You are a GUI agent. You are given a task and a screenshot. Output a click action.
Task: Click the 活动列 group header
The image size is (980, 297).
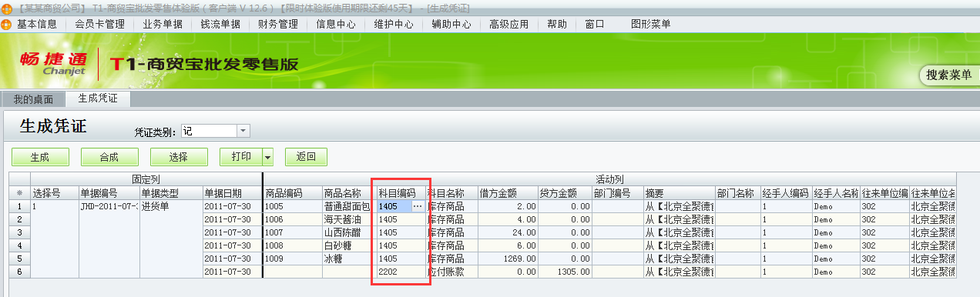tap(609, 179)
